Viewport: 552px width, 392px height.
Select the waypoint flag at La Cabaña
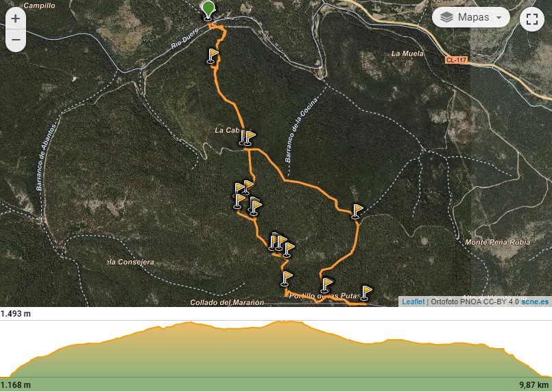[x=249, y=138]
